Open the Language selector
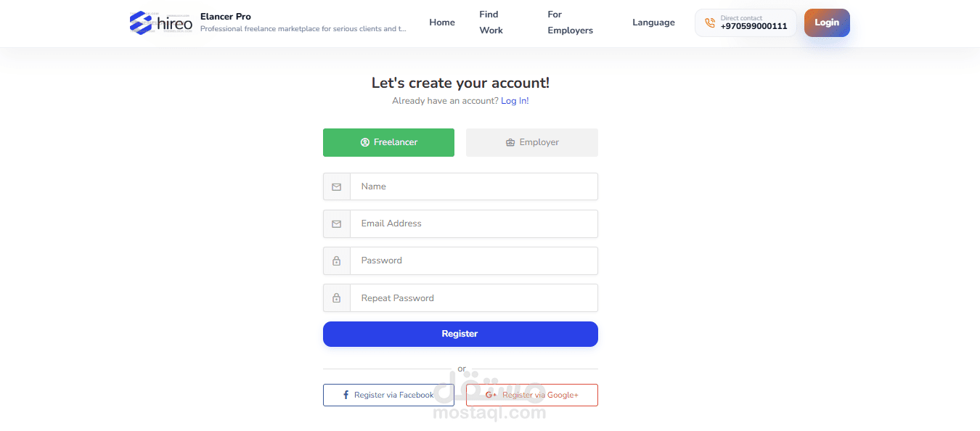980x431 pixels. (x=653, y=22)
